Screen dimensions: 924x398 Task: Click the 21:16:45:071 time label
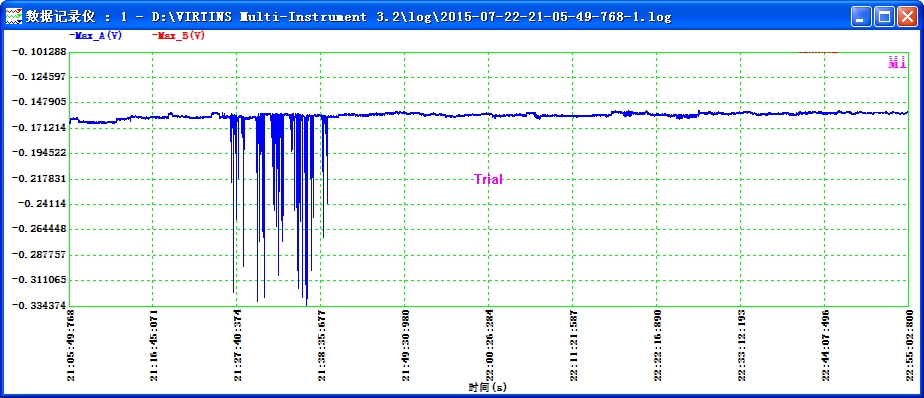click(154, 345)
